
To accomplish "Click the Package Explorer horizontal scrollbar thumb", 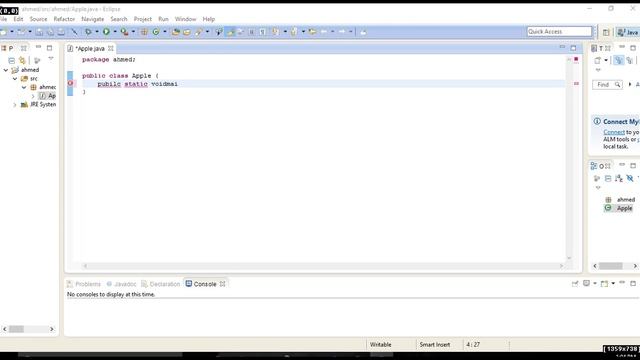I will click(16, 329).
